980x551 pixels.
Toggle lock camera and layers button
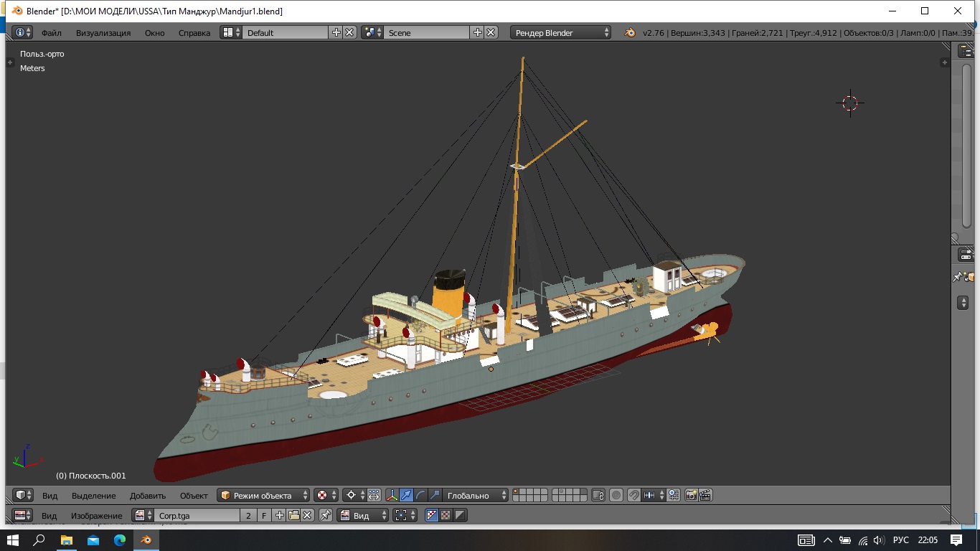[598, 495]
